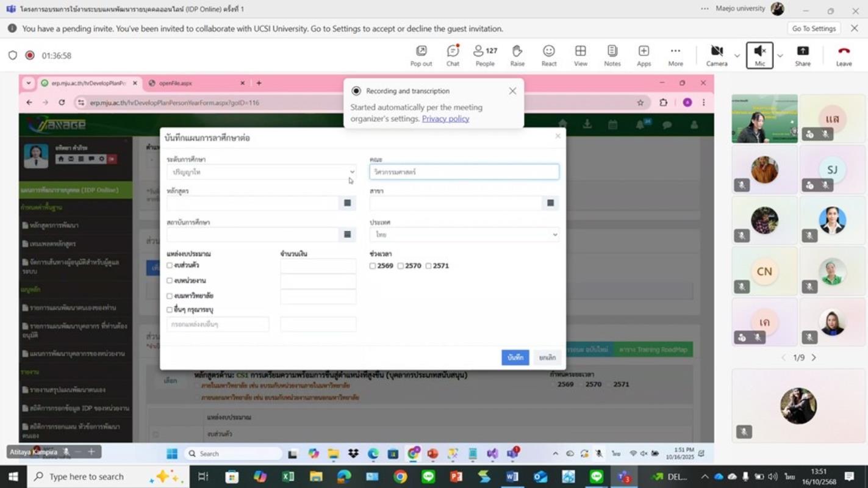This screenshot has height=488, width=868.
Task: Open the More menu in Teams toolbar
Action: click(675, 56)
